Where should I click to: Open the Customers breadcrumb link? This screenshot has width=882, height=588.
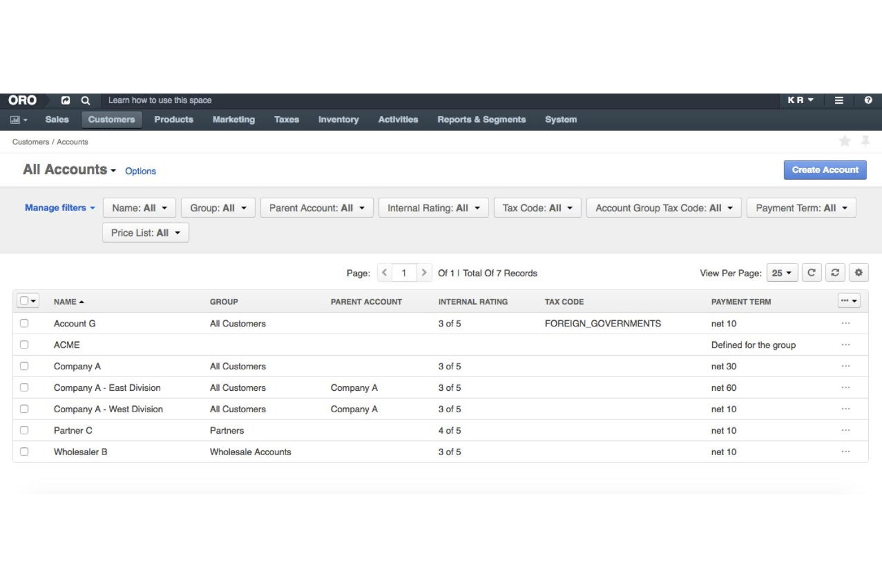click(x=30, y=142)
